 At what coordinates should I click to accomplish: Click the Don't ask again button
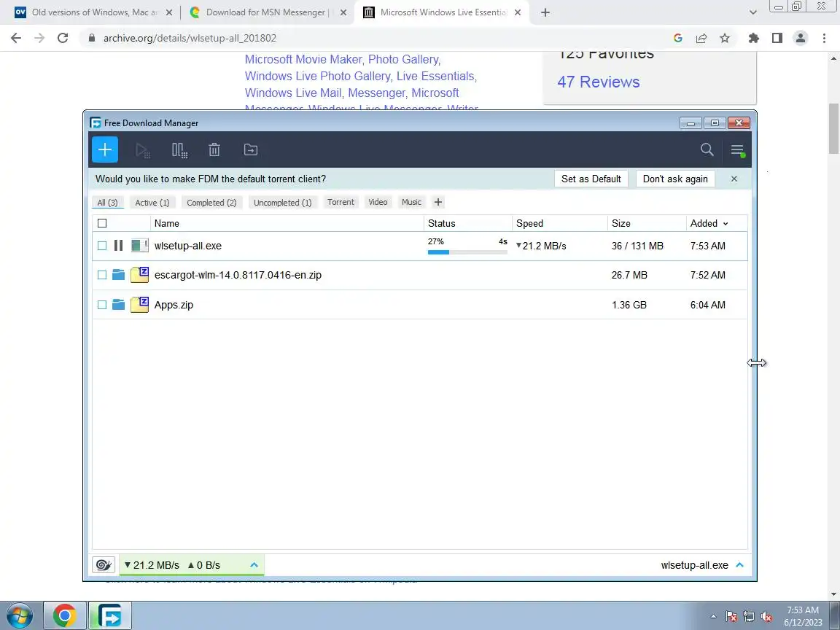(x=675, y=179)
